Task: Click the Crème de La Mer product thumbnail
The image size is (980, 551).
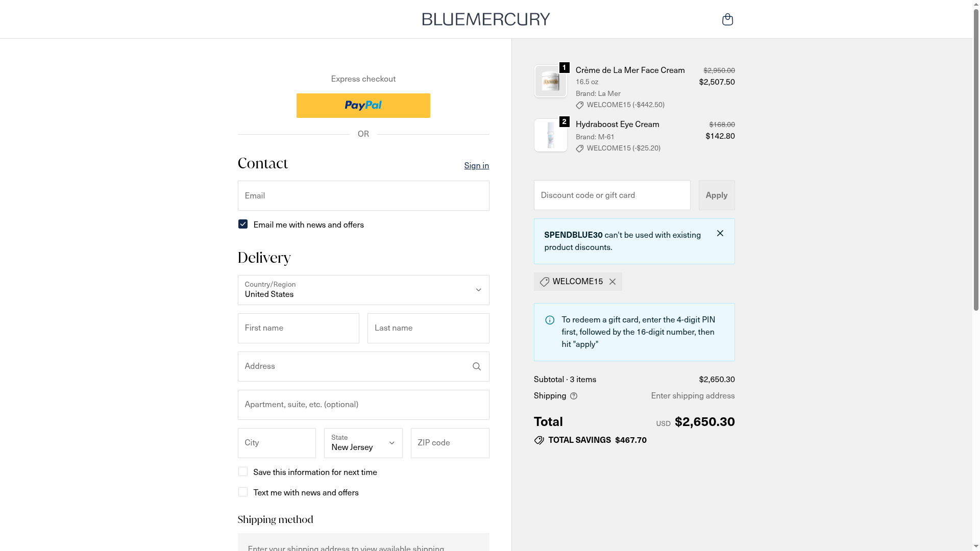Action: (550, 81)
